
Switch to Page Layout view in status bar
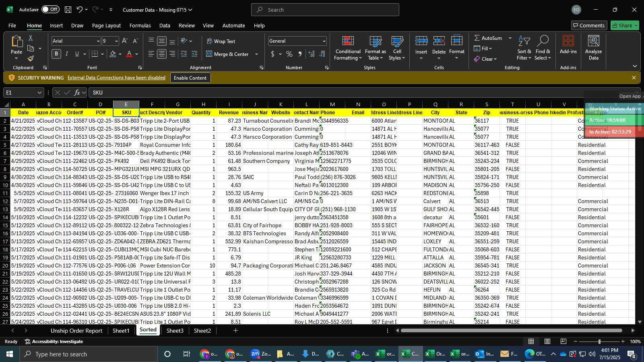point(547,341)
